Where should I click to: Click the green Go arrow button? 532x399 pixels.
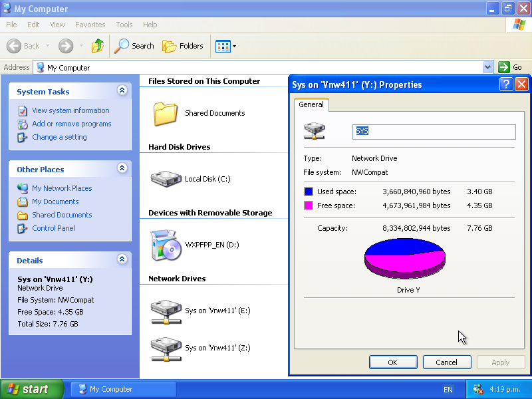click(x=504, y=67)
